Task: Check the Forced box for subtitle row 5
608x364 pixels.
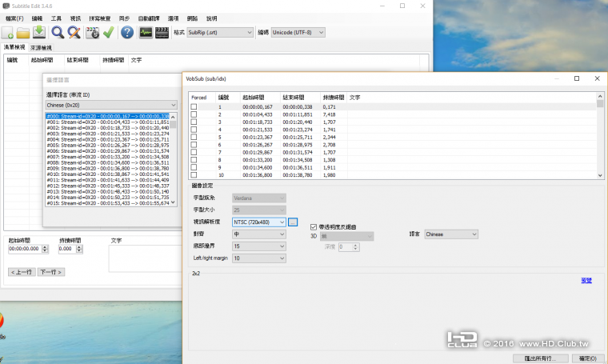Action: tap(194, 138)
